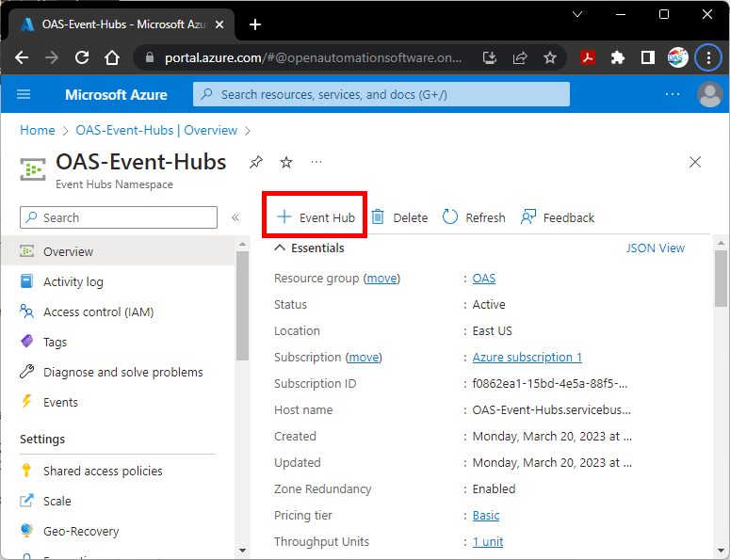Click the Azure top search bar

pos(381,94)
